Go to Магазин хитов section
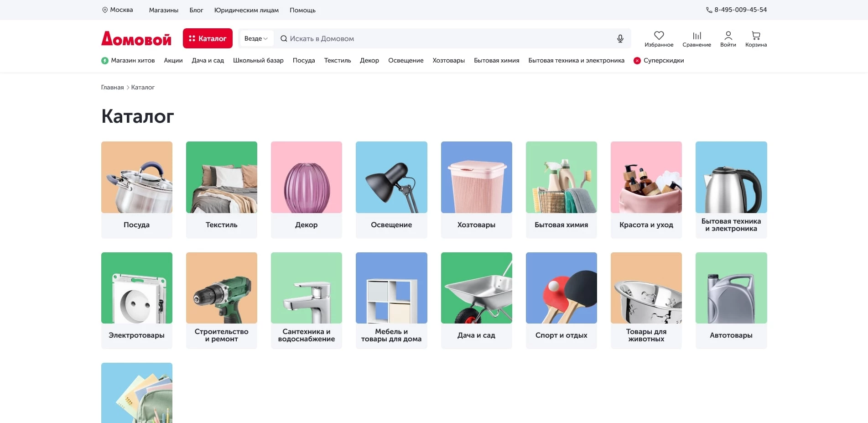868x423 pixels. 132,61
